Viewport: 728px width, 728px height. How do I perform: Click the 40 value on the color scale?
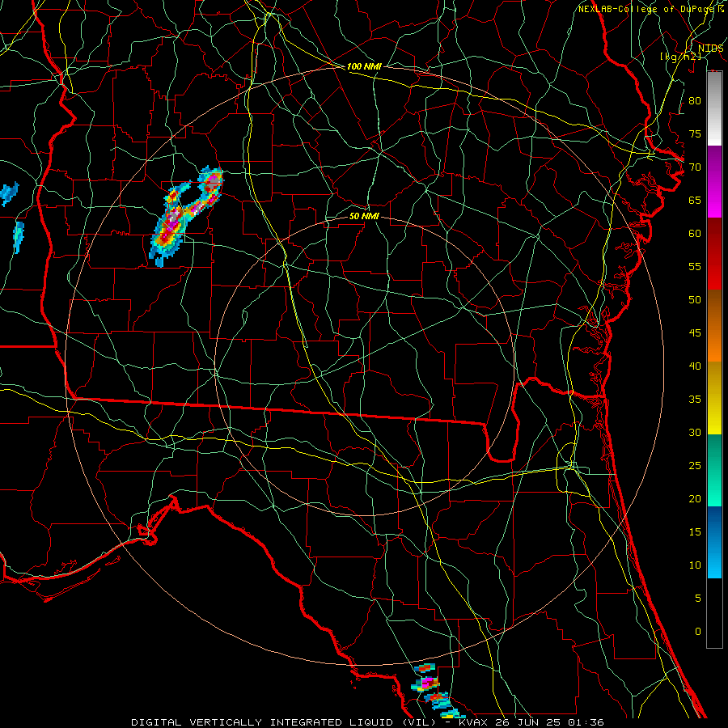click(695, 366)
